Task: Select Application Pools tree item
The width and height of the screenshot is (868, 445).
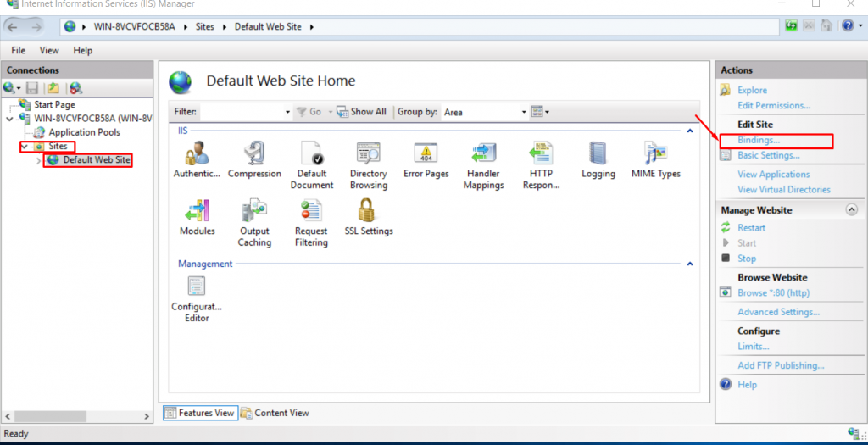Action: [x=84, y=132]
